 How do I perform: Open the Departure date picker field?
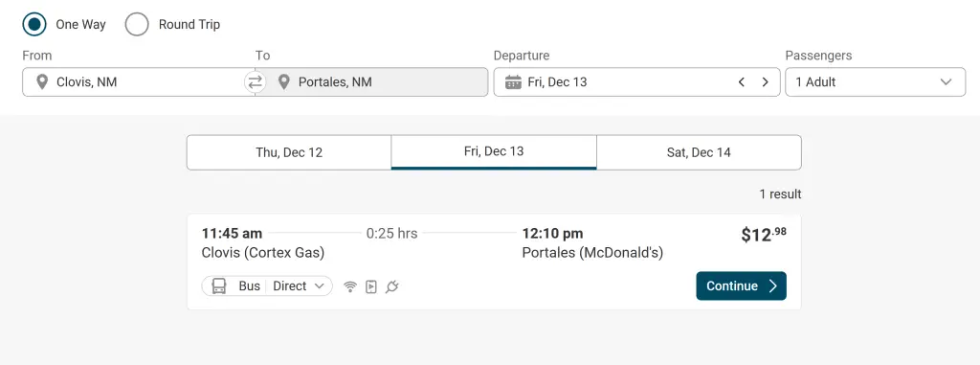(636, 82)
